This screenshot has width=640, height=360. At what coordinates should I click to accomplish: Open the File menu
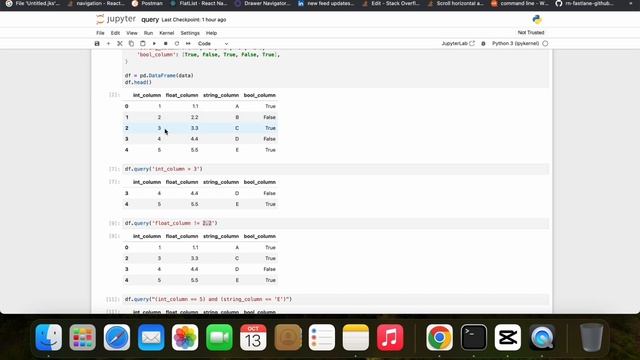point(100,33)
